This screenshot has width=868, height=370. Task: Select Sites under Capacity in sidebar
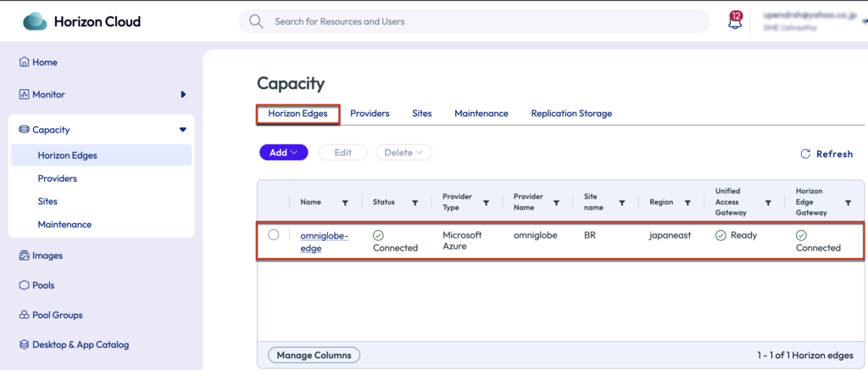pyautogui.click(x=47, y=202)
